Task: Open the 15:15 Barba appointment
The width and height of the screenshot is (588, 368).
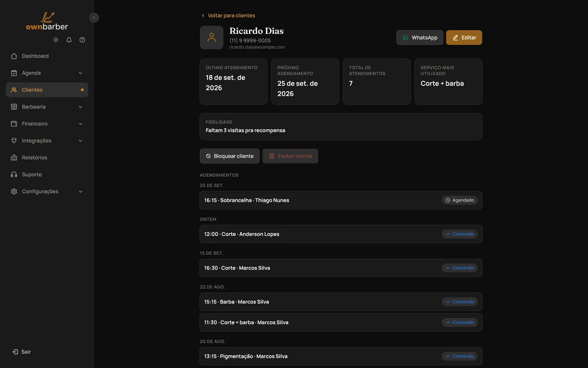Action: (x=341, y=302)
